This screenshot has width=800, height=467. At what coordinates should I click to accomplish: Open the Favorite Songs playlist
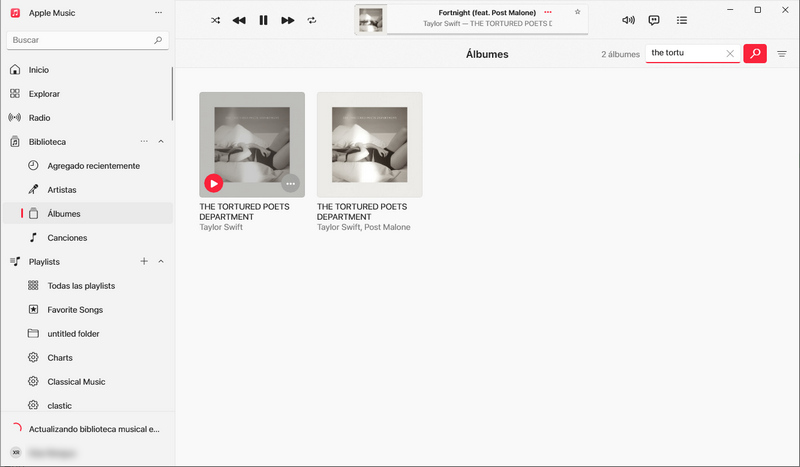tap(88, 310)
